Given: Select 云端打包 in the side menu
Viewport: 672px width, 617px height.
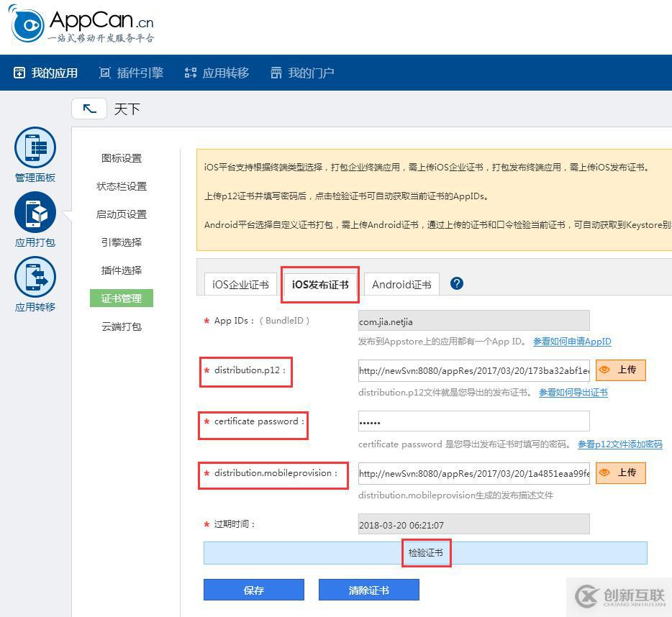Looking at the screenshot, I should click(x=122, y=326).
